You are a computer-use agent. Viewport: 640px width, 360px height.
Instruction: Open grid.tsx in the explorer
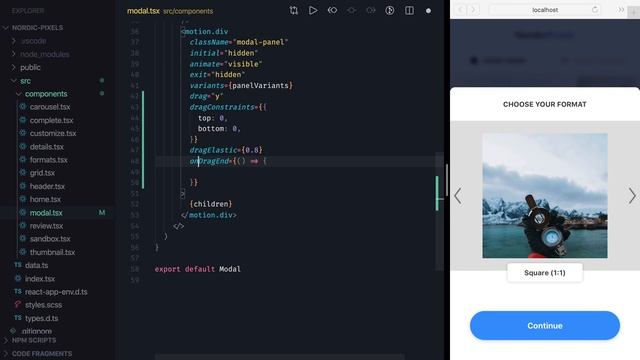[42, 173]
